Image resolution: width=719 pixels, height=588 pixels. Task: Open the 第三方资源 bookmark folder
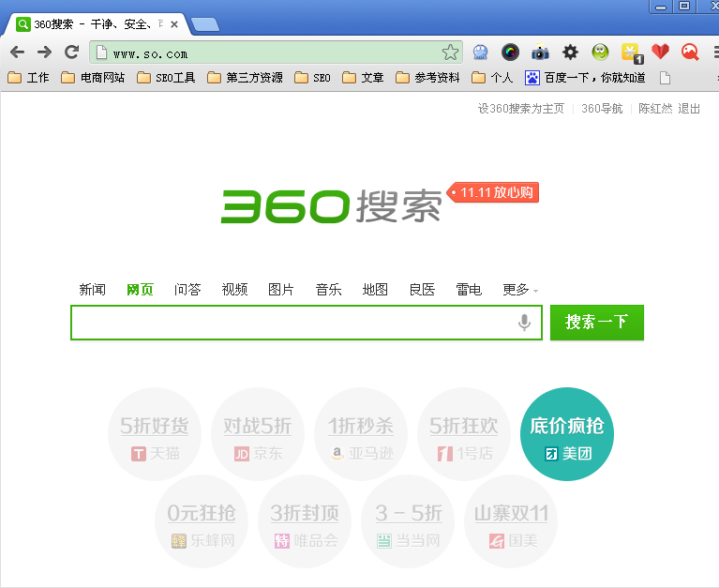pyautogui.click(x=245, y=78)
